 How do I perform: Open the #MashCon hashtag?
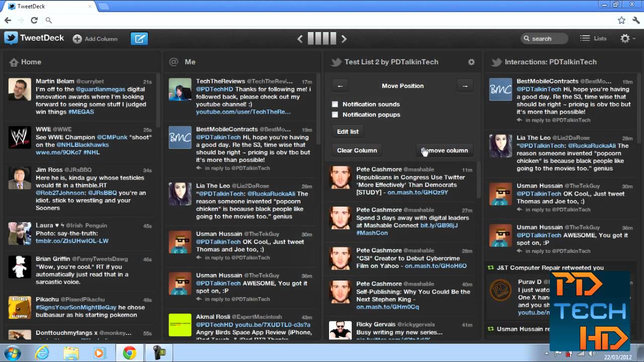(372, 233)
